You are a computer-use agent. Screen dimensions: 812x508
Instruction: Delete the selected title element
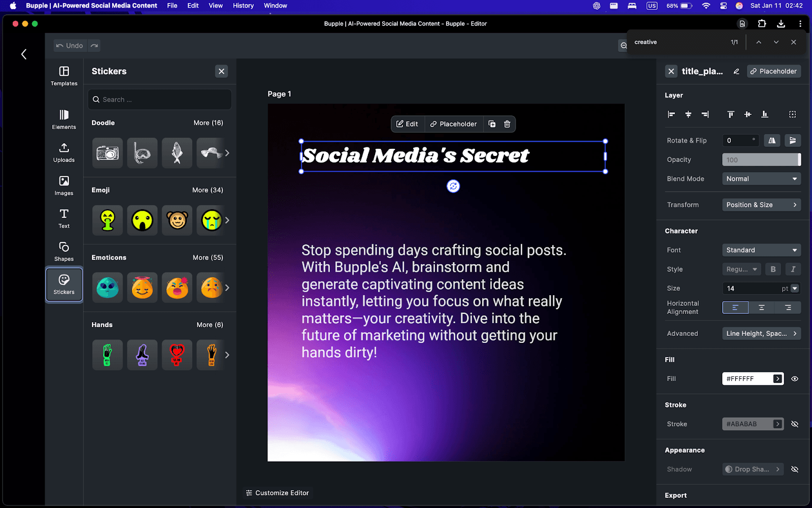point(507,124)
